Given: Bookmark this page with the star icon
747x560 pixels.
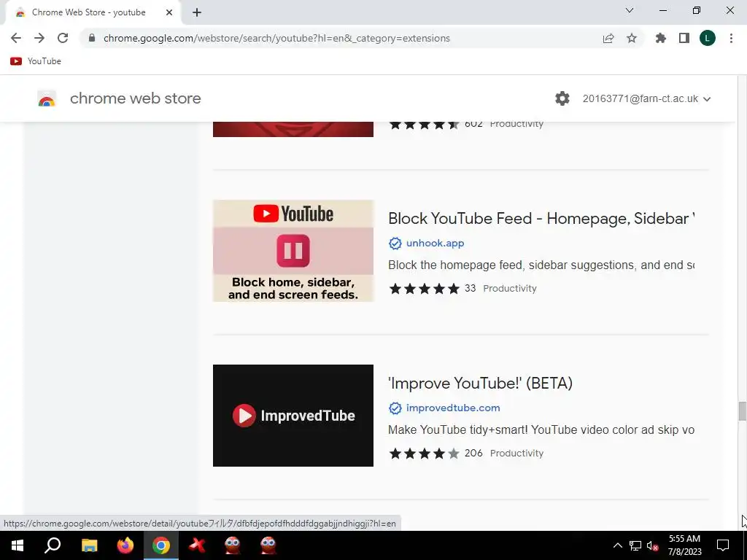Looking at the screenshot, I should point(632,38).
